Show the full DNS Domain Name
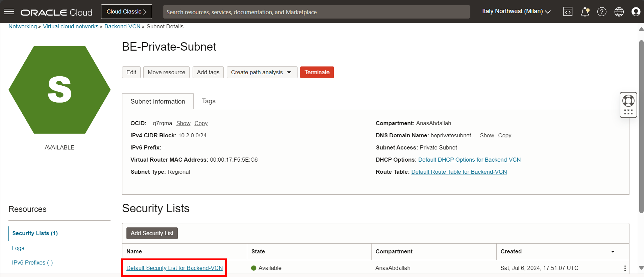Image resolution: width=644 pixels, height=277 pixels. tap(487, 136)
